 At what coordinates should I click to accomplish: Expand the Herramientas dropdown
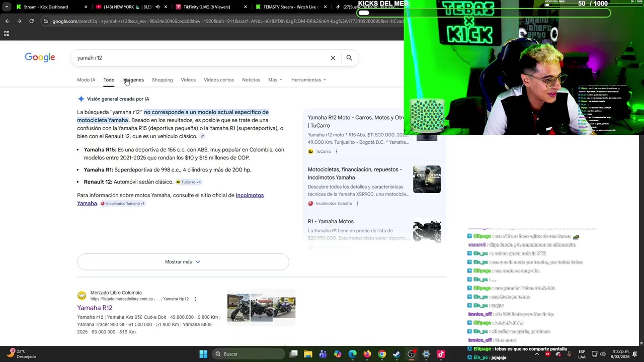pyautogui.click(x=308, y=80)
